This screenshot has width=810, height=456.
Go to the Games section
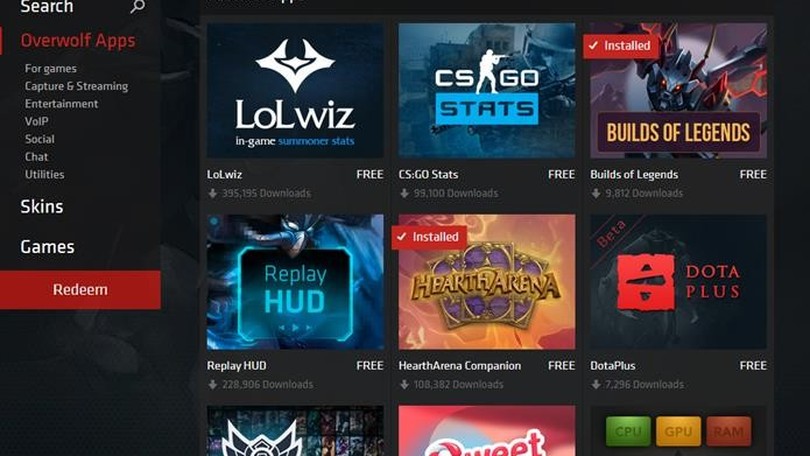pos(48,247)
